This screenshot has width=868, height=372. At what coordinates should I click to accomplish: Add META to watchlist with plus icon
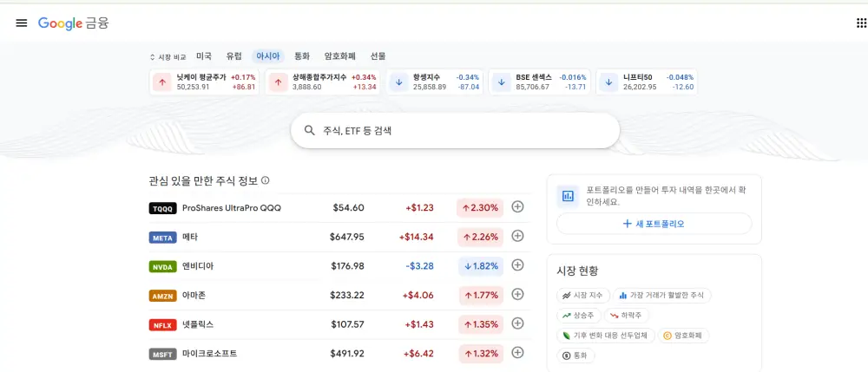517,236
